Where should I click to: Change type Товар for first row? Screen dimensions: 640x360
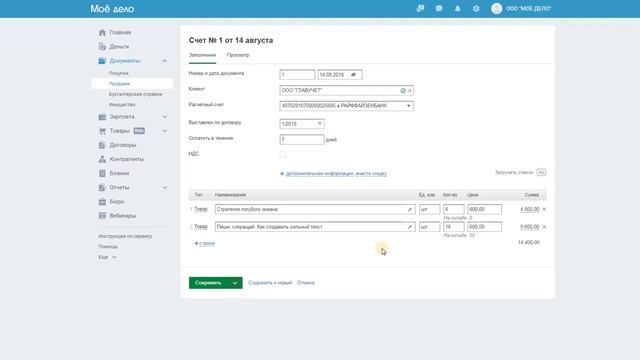click(200, 209)
